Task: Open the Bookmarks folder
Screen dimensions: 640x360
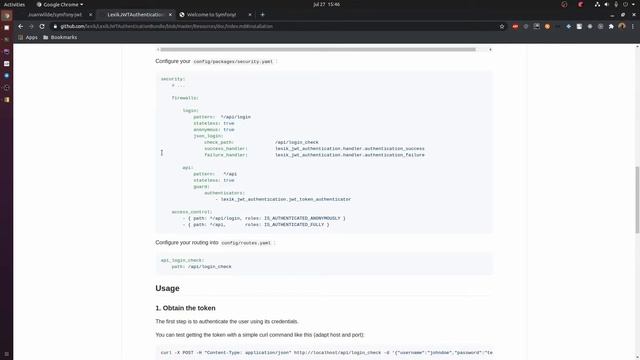Action: [60, 37]
